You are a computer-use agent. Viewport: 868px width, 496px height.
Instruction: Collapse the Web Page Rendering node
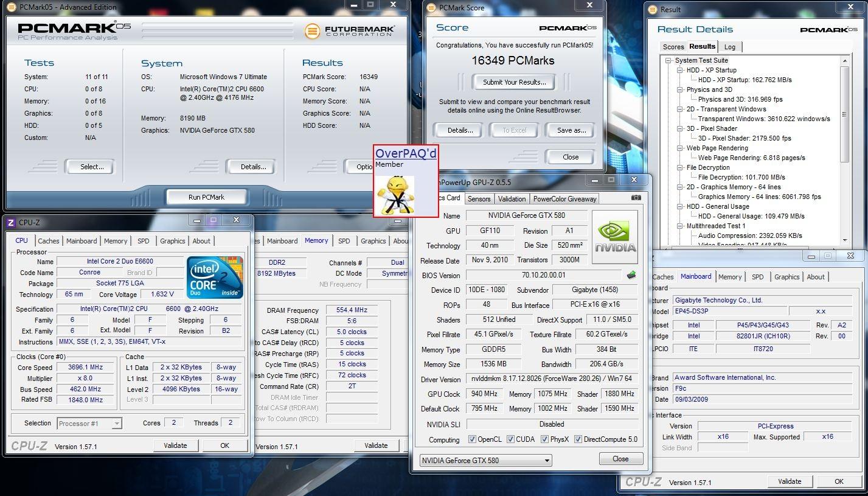click(680, 148)
